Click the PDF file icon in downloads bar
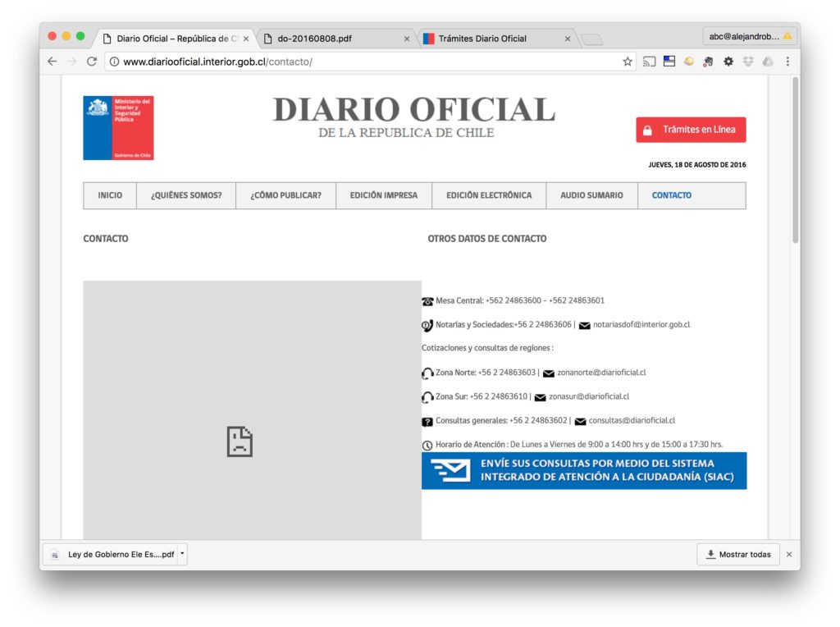This screenshot has height=627, width=840. [55, 555]
